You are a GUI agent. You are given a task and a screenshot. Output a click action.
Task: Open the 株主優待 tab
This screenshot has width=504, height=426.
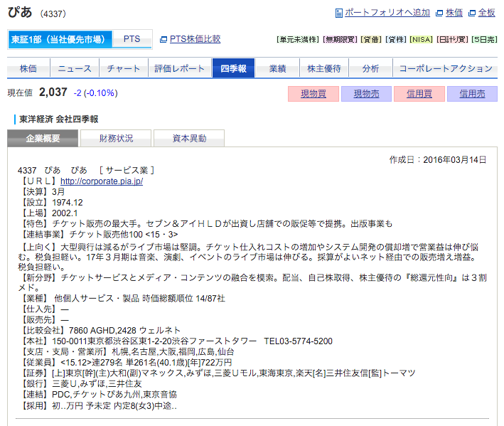pyautogui.click(x=324, y=68)
